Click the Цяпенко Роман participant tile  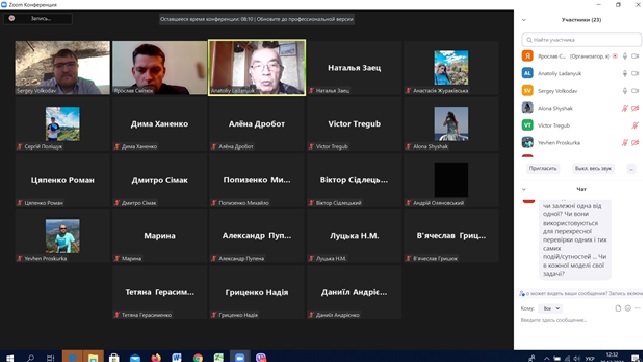(63, 180)
